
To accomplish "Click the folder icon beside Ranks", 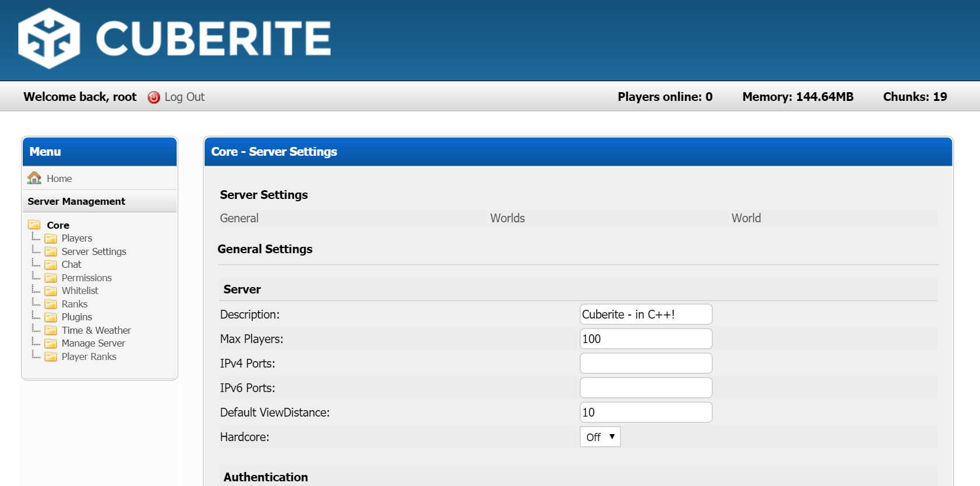I will click(51, 304).
